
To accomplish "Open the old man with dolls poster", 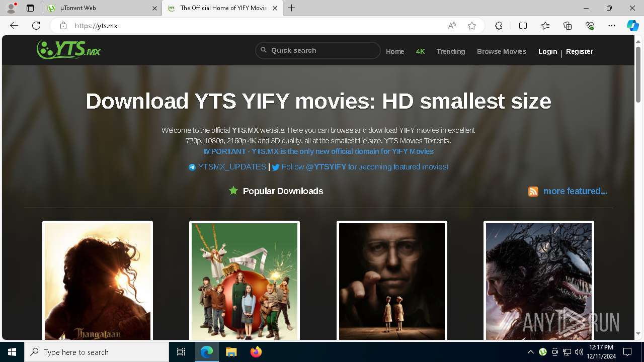I will [x=392, y=281].
